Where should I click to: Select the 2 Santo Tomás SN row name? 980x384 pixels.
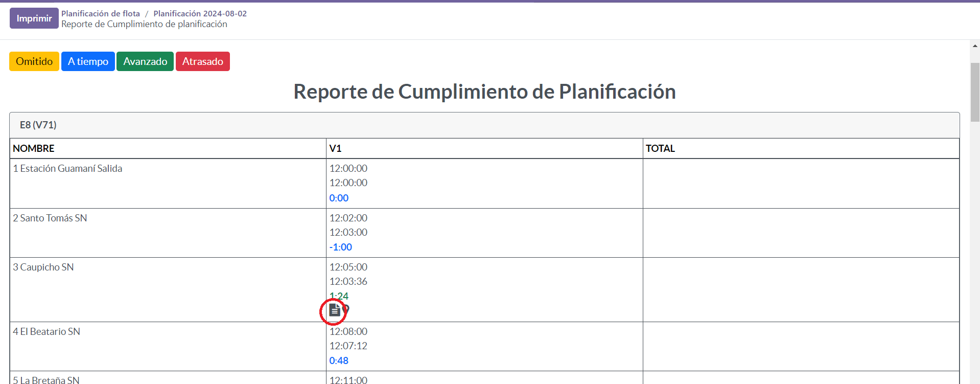click(x=50, y=218)
